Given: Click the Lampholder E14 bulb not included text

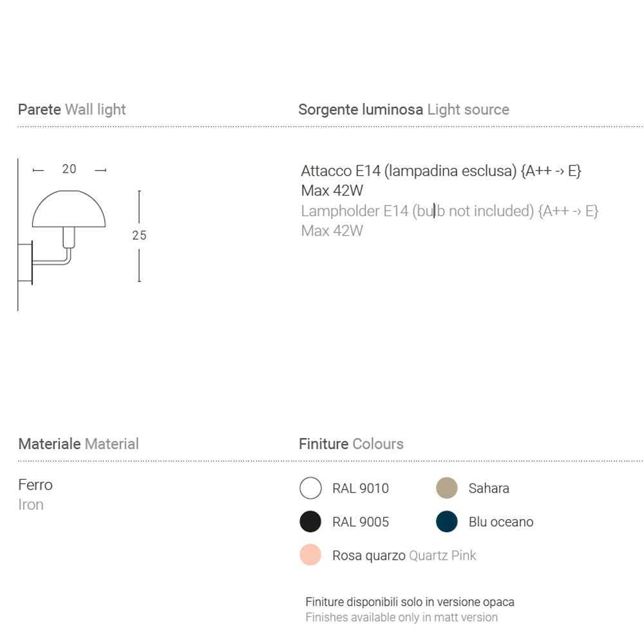Looking at the screenshot, I should 450,211.
